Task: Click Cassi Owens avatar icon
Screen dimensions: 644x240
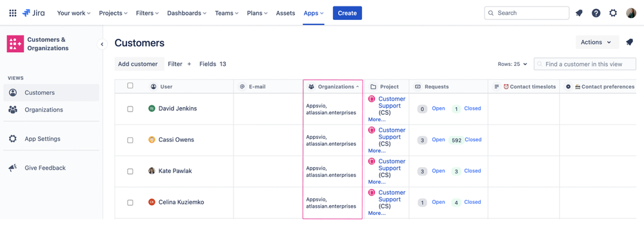Action: tap(152, 140)
